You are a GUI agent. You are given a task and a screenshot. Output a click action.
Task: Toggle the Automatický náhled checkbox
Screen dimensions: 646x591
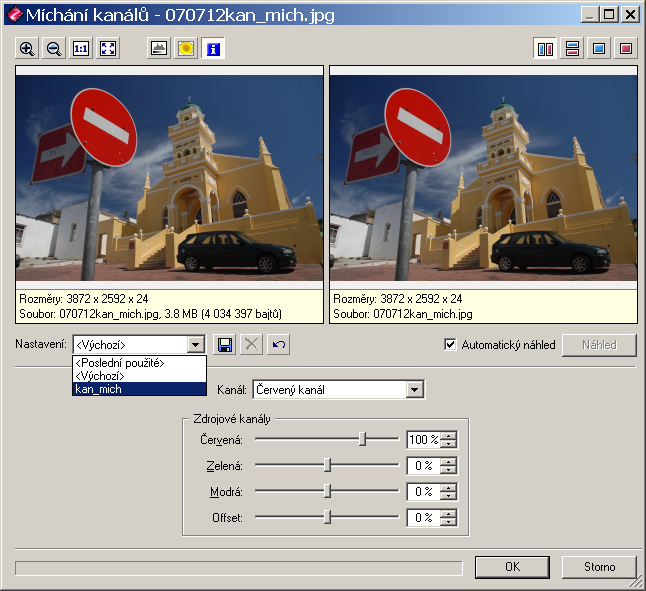pos(450,345)
